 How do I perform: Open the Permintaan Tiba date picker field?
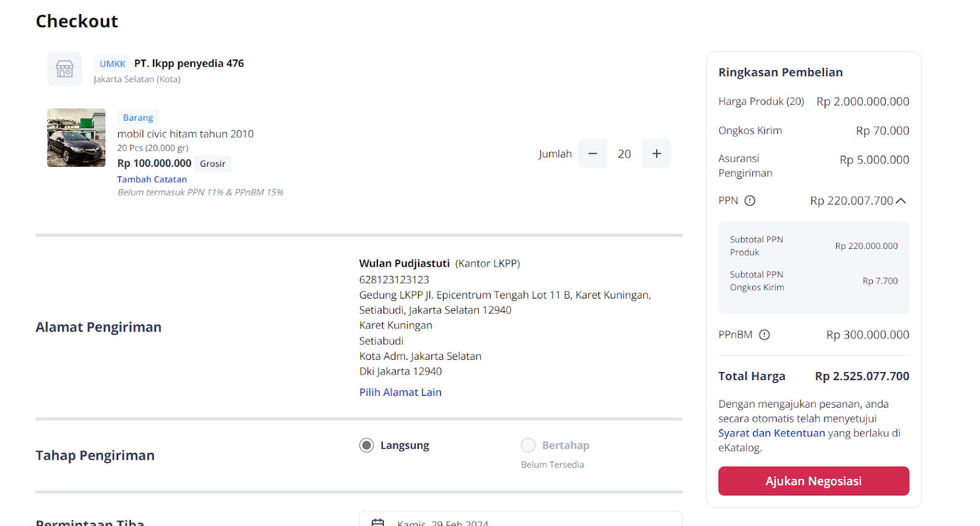(x=521, y=520)
